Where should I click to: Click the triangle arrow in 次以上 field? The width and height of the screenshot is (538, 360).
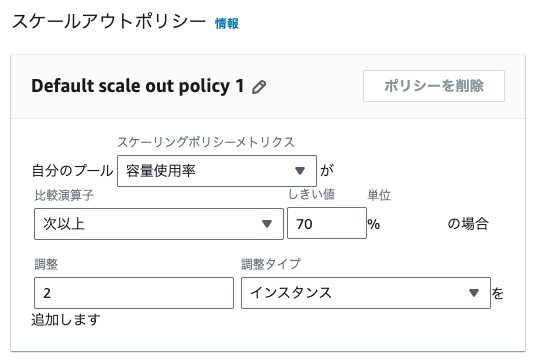(x=267, y=224)
